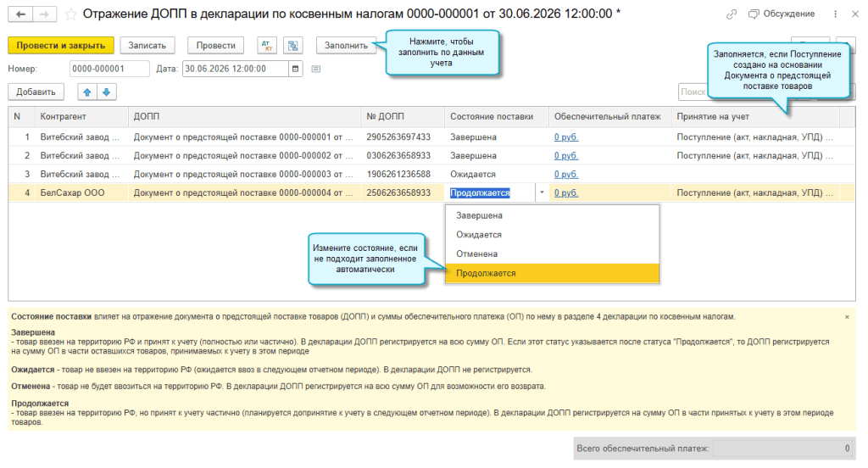Image resolution: width=868 pixels, height=468 pixels.
Task: Click Поступление cell in row 4
Action: 755,192
